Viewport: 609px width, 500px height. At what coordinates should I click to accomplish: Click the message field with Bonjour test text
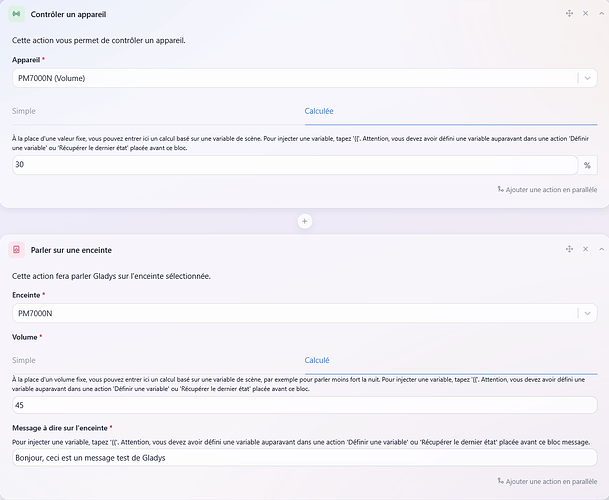pyautogui.click(x=304, y=458)
